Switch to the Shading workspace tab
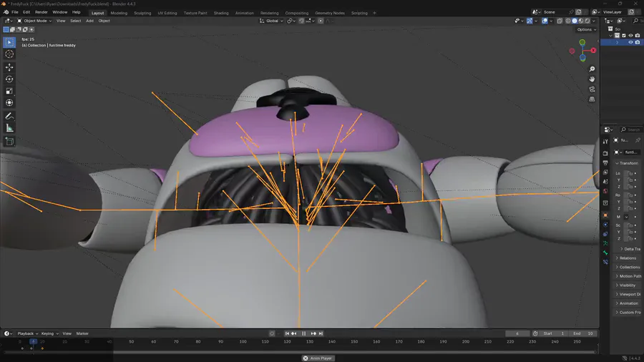Screen dimensions: 644x362 coord(221,13)
